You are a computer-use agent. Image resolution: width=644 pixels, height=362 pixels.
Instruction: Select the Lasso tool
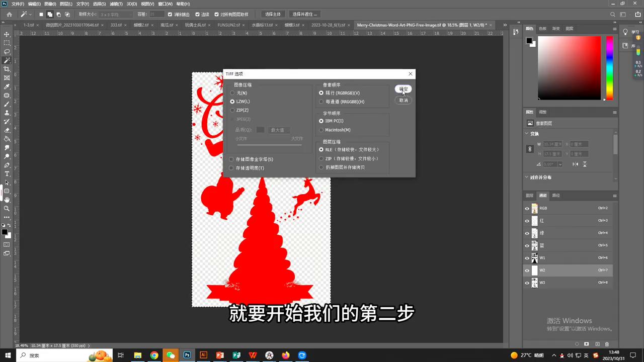point(7,52)
